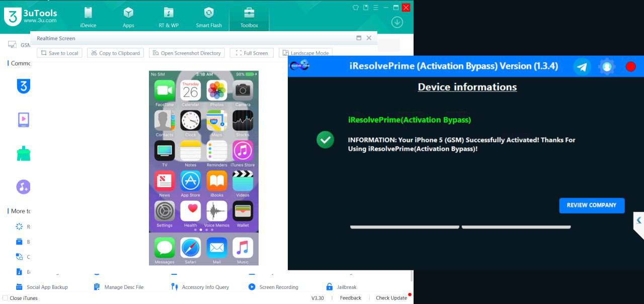Click the purple tablet play icon in Toolbox

(23, 120)
